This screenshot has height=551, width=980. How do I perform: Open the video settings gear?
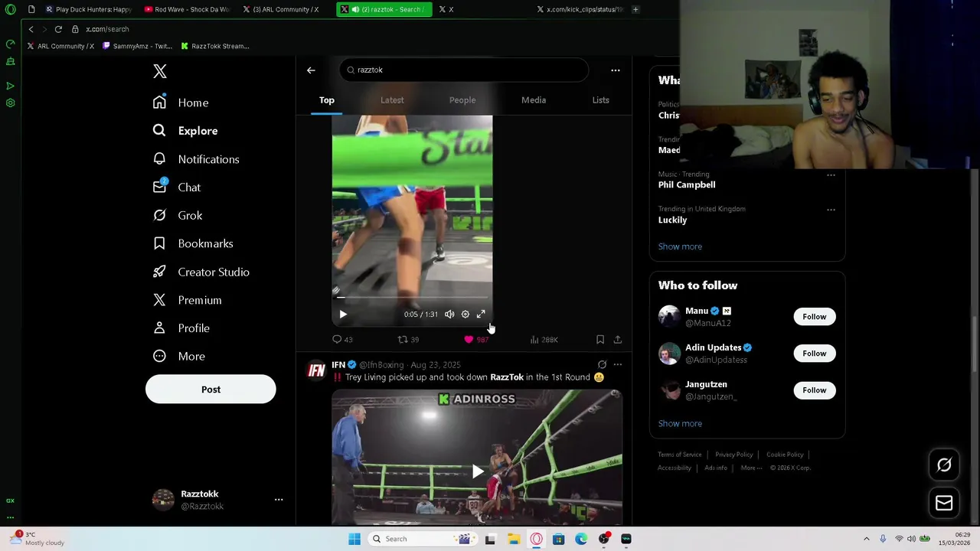point(465,315)
